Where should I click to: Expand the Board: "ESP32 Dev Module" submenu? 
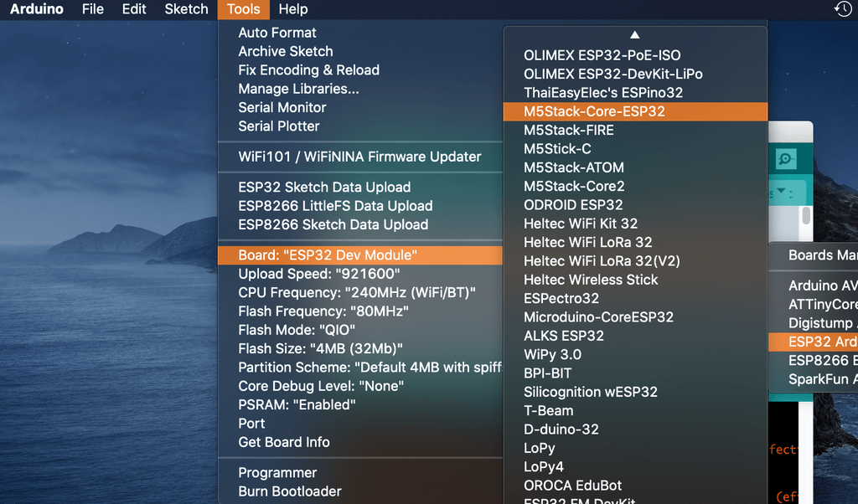360,255
